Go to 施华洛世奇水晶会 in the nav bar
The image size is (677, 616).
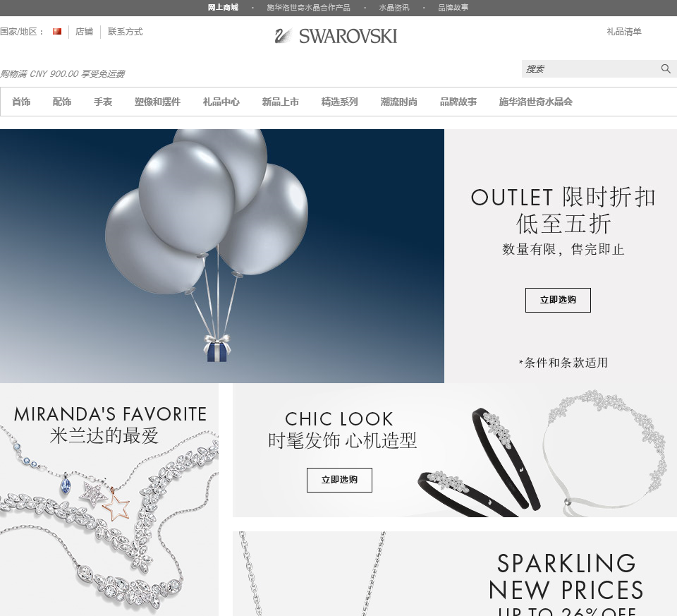[x=535, y=102]
